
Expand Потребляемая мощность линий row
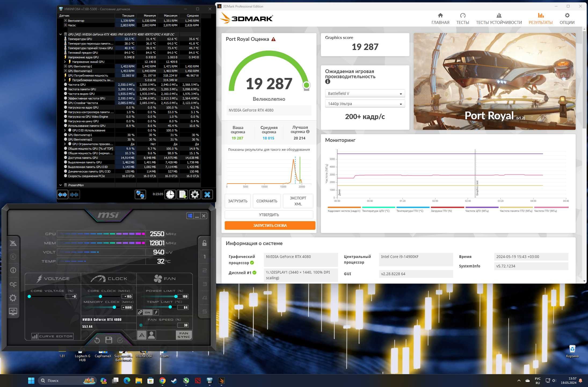point(65,80)
